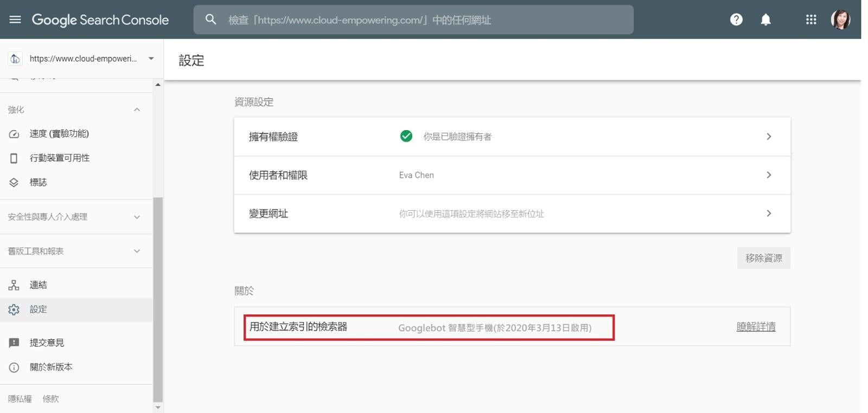The width and height of the screenshot is (868, 413).
Task: Focus the URL inspection search field
Action: [413, 20]
